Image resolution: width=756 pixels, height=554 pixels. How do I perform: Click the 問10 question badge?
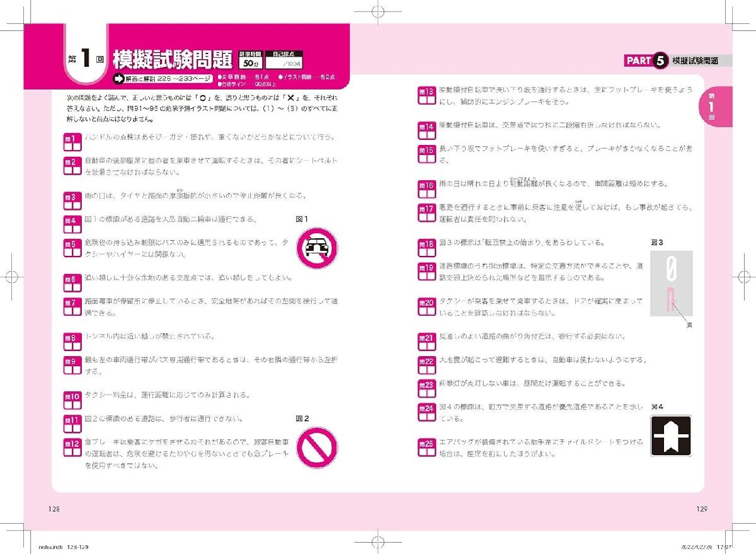click(73, 399)
